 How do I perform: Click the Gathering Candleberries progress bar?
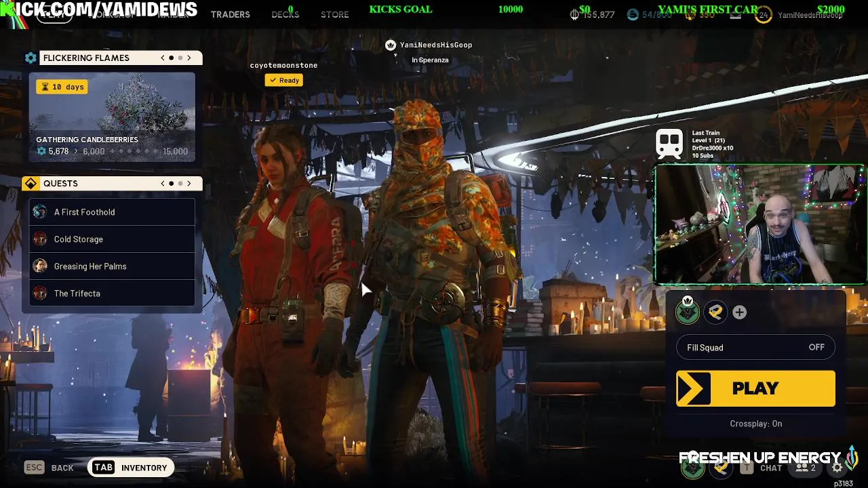coord(112,151)
